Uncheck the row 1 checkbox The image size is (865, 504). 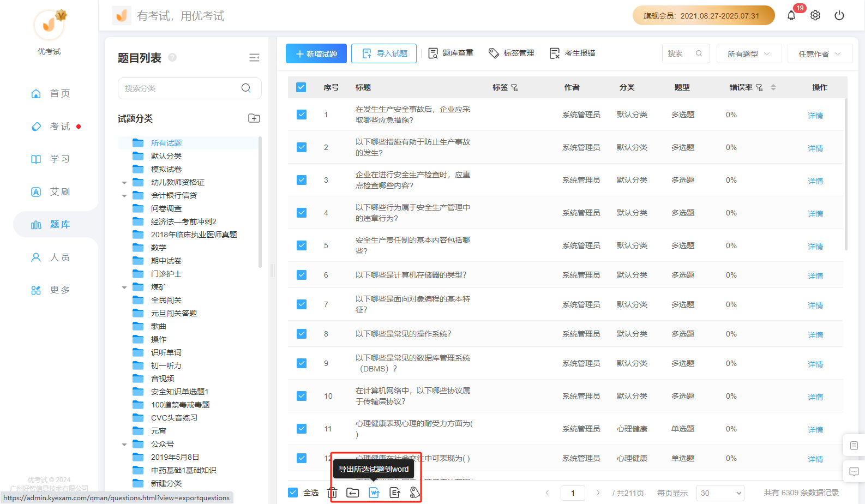click(302, 115)
